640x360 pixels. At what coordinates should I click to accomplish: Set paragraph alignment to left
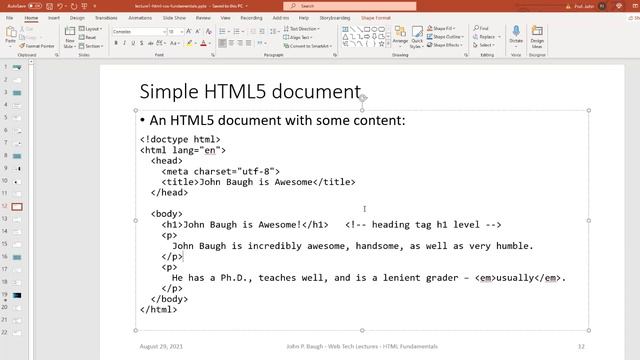pyautogui.click(x=222, y=43)
